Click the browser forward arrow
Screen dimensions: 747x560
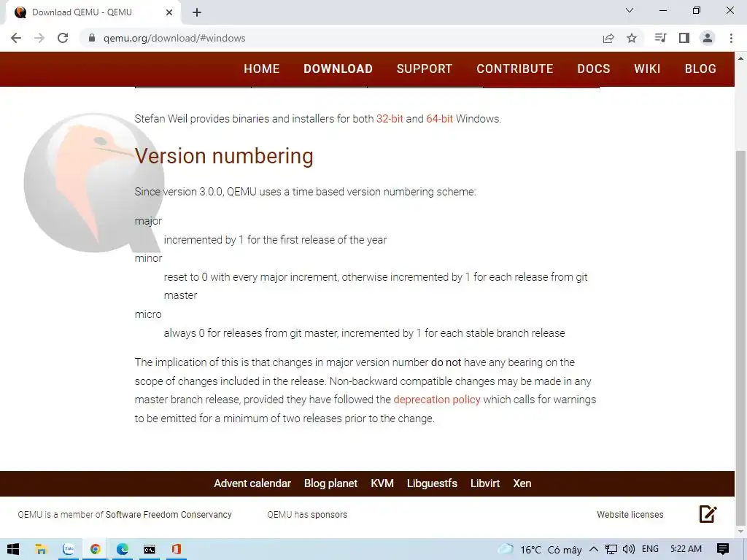pyautogui.click(x=39, y=38)
